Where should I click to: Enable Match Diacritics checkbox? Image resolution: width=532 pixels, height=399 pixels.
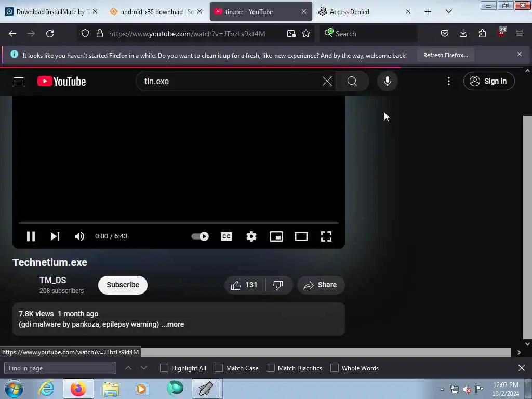(271, 368)
